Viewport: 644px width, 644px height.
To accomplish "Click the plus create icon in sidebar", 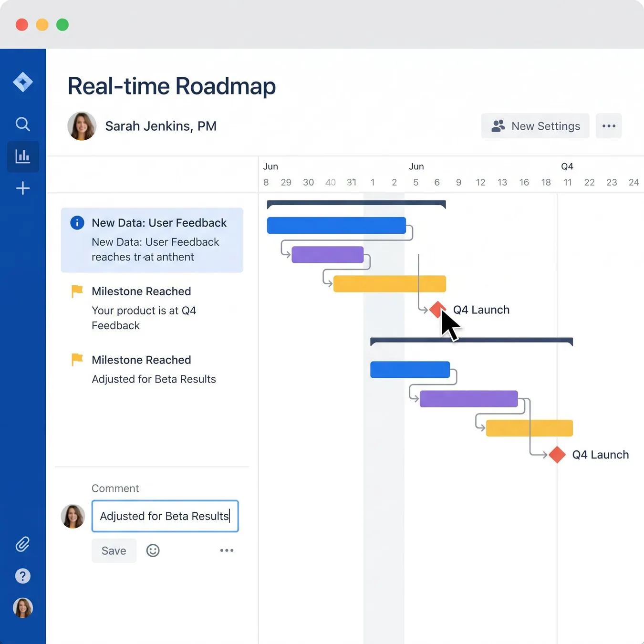I will click(23, 188).
